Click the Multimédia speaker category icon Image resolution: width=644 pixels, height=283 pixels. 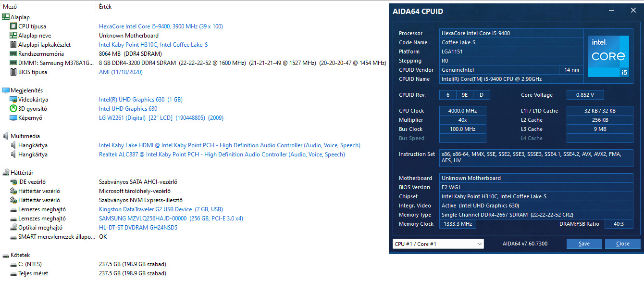coord(6,136)
